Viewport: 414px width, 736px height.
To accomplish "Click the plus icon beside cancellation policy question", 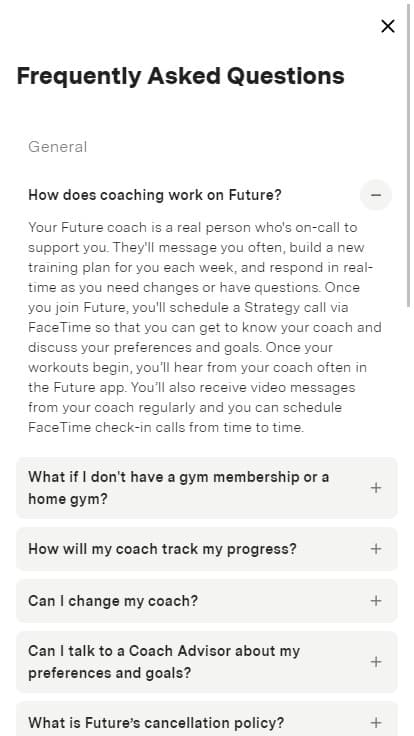I will pyautogui.click(x=376, y=723).
